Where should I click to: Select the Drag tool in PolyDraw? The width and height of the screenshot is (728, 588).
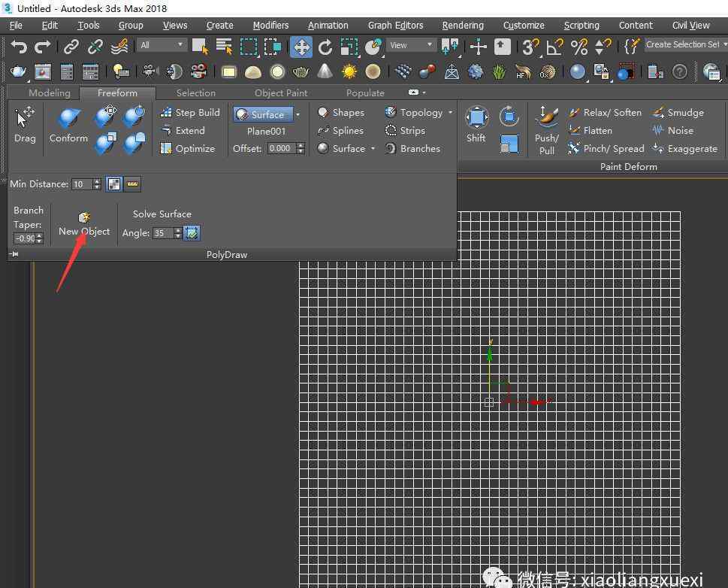point(25,125)
